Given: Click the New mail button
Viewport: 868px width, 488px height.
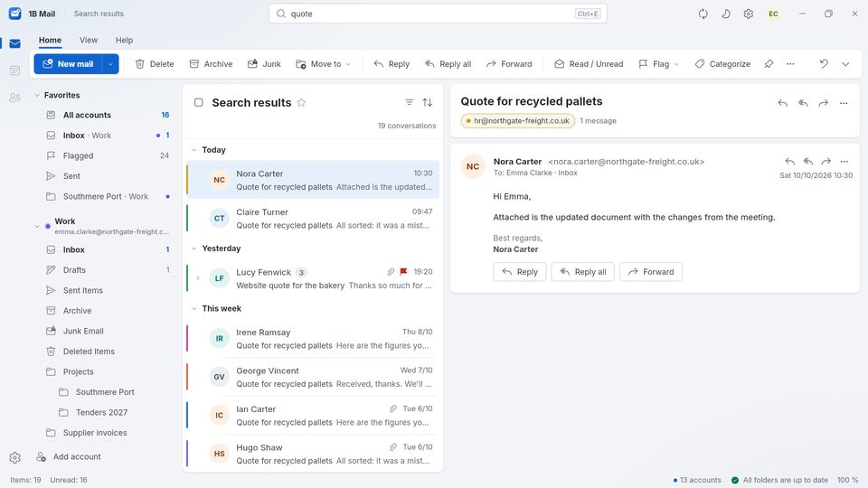Looking at the screenshot, I should (x=69, y=64).
